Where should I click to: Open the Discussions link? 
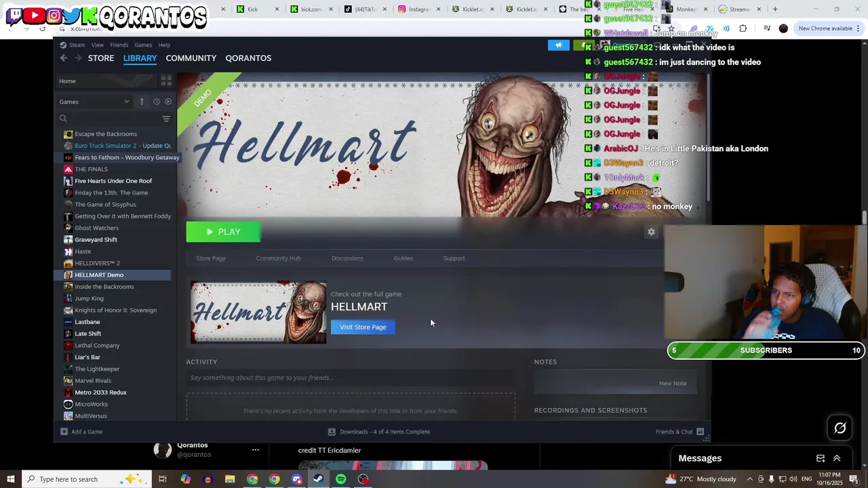[347, 258]
